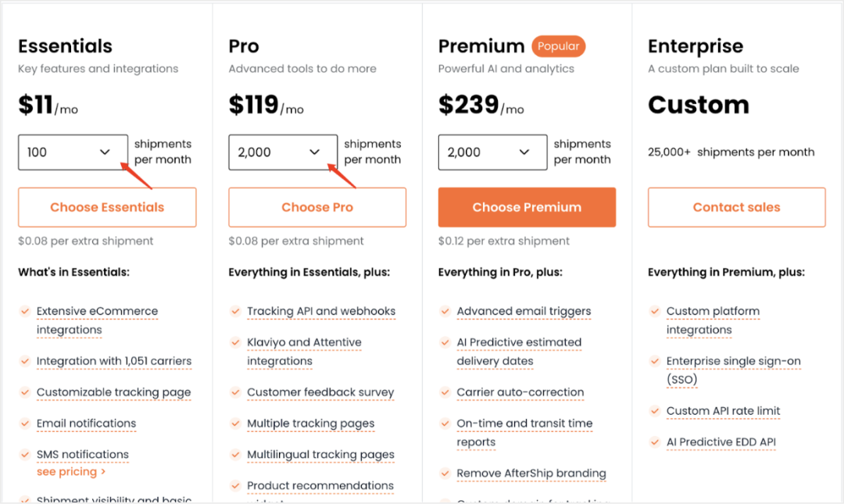
Task: Click Contact sales for Enterprise plan
Action: click(x=736, y=207)
